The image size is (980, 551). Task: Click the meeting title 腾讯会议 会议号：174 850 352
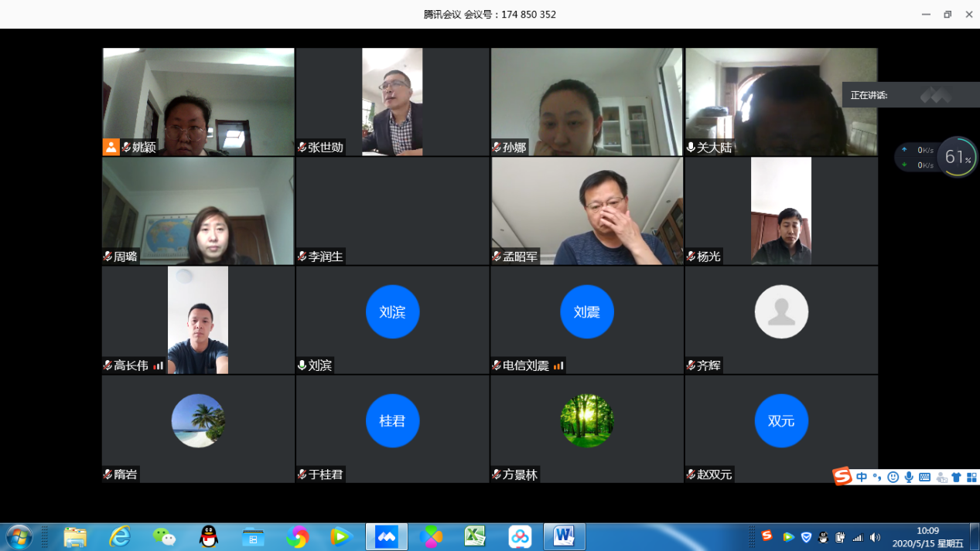point(490,15)
